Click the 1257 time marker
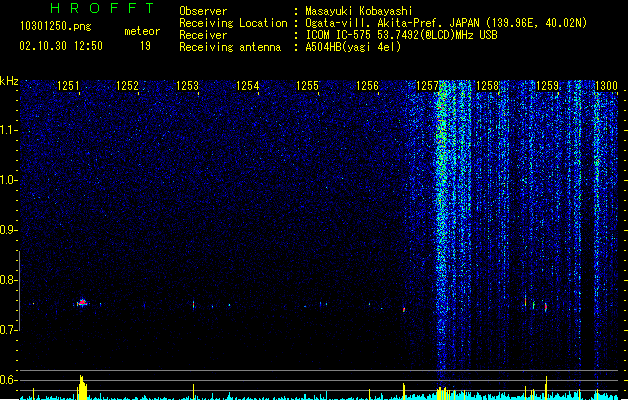Viewport: 629px width, 400px height. 427,85
